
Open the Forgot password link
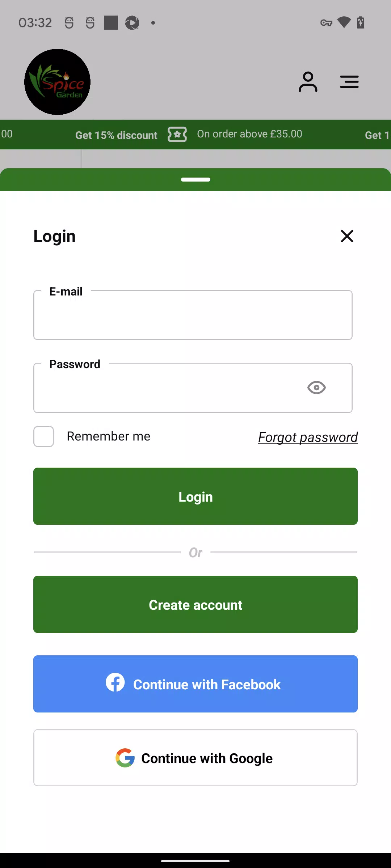(x=308, y=437)
